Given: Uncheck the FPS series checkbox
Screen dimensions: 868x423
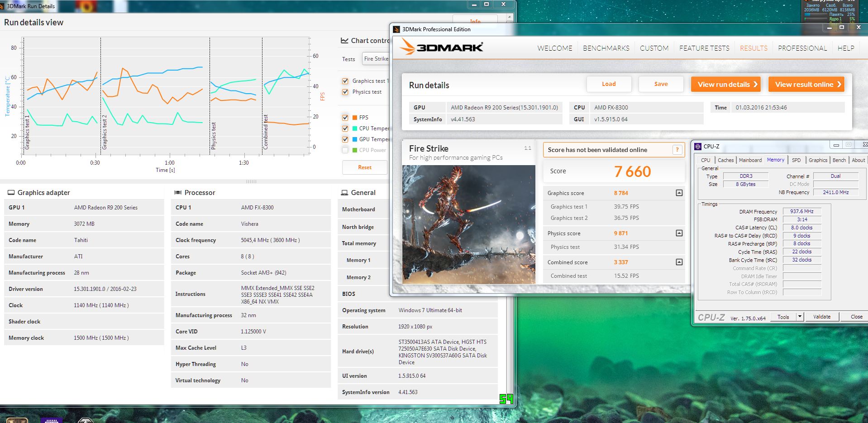Looking at the screenshot, I should (x=345, y=118).
